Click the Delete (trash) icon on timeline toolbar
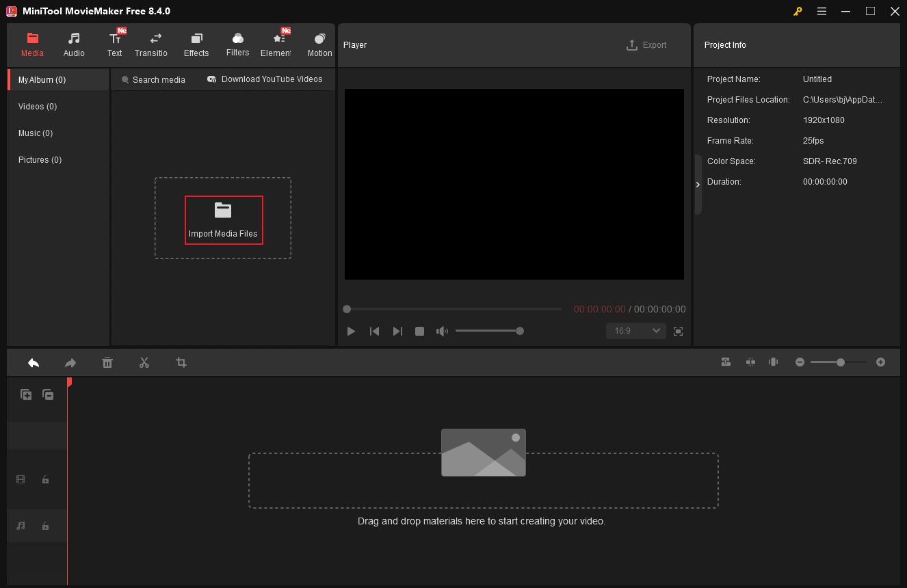 [x=107, y=362]
